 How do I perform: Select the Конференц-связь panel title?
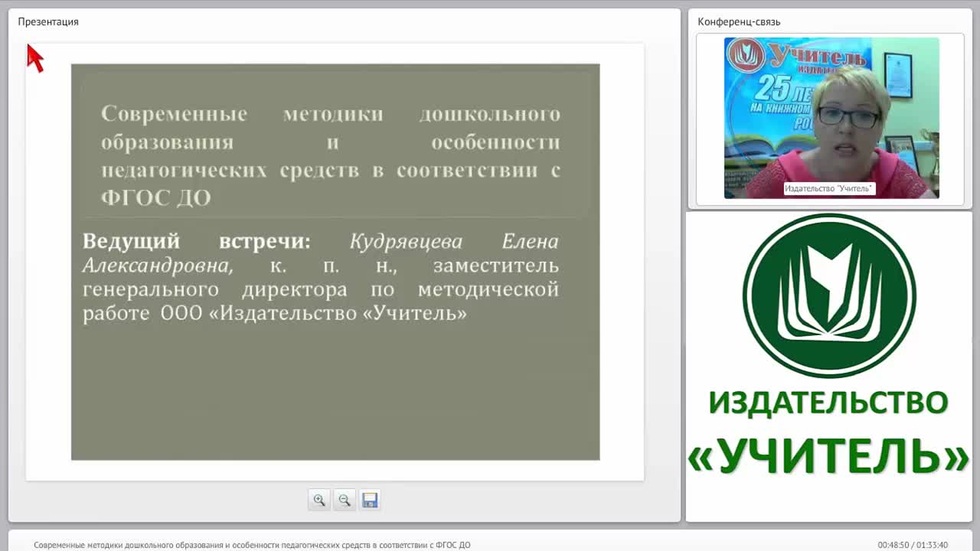click(x=739, y=21)
